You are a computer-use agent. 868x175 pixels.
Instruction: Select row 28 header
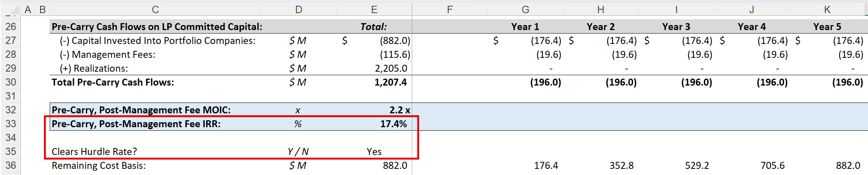(x=10, y=54)
